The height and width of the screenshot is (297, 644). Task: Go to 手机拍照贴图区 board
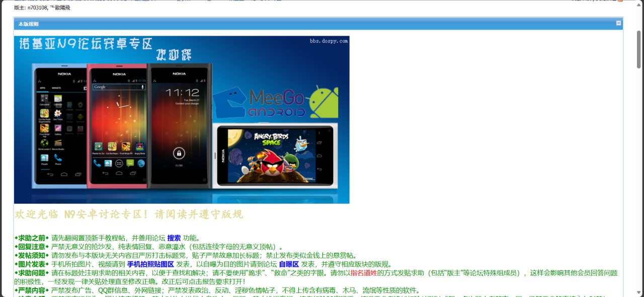pyautogui.click(x=150, y=264)
